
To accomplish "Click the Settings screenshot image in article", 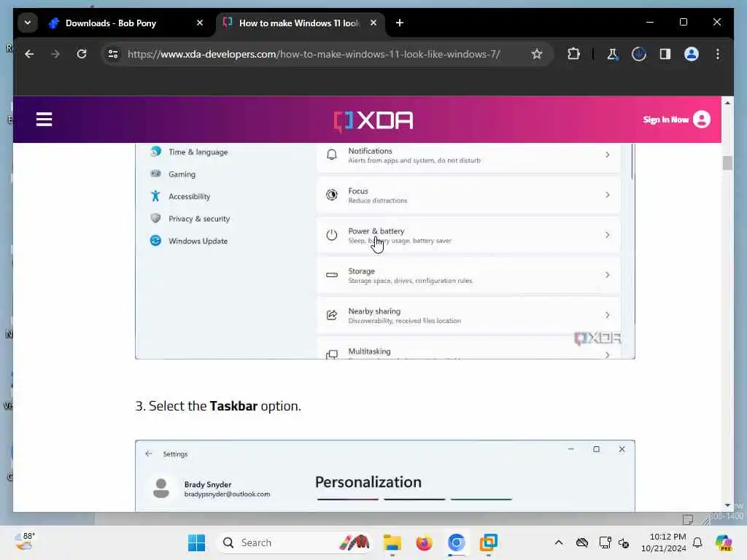I will 385,251.
